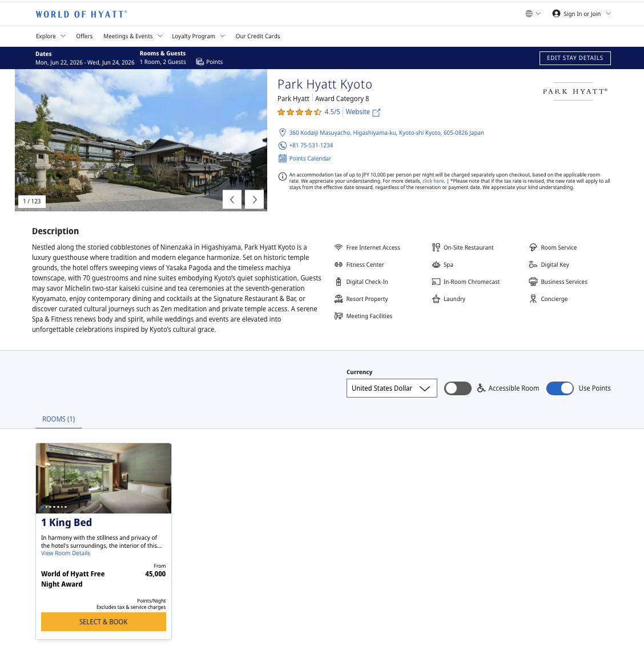This screenshot has width=644, height=650.
Task: Click the Digital Check-In icon
Action: pyautogui.click(x=339, y=282)
